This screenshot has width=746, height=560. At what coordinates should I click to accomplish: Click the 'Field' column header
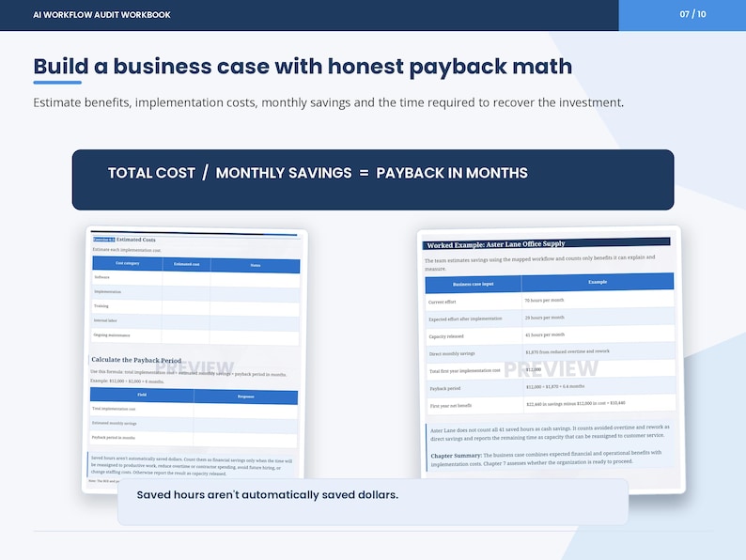pyautogui.click(x=142, y=395)
